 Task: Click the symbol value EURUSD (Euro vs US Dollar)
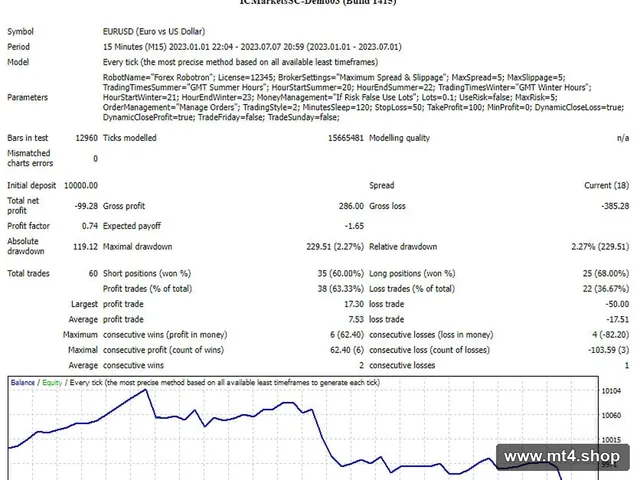coord(154,31)
